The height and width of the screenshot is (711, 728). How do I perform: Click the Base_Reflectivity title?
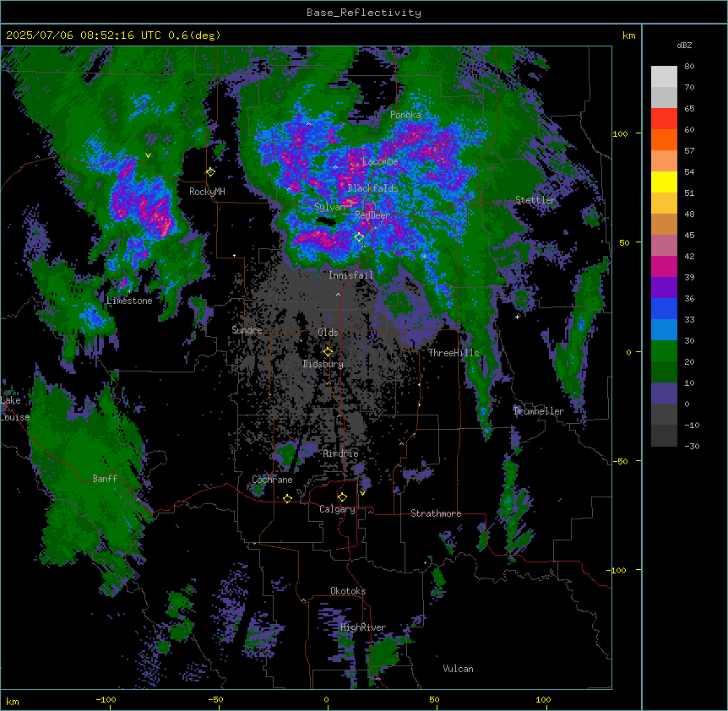click(x=364, y=13)
